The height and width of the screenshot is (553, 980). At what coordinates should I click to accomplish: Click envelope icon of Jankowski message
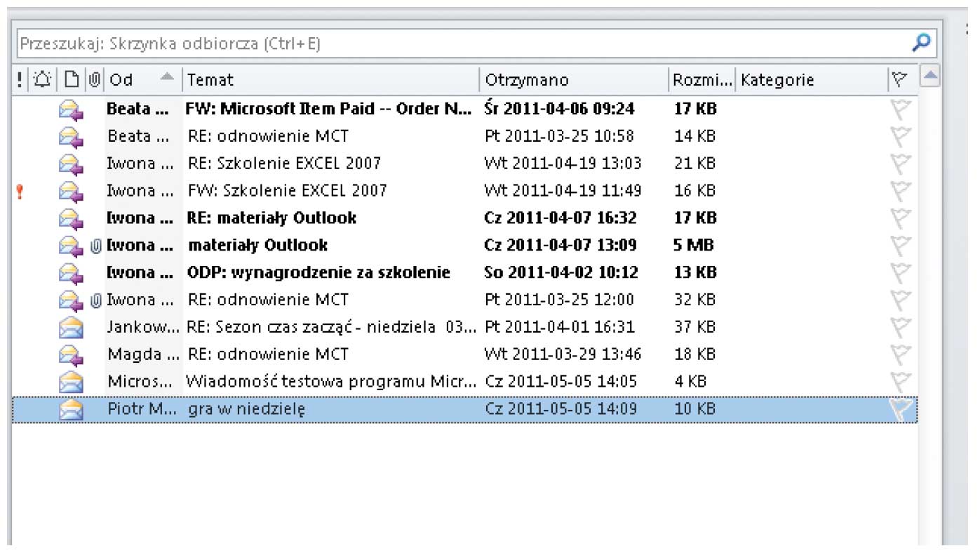tap(71, 327)
